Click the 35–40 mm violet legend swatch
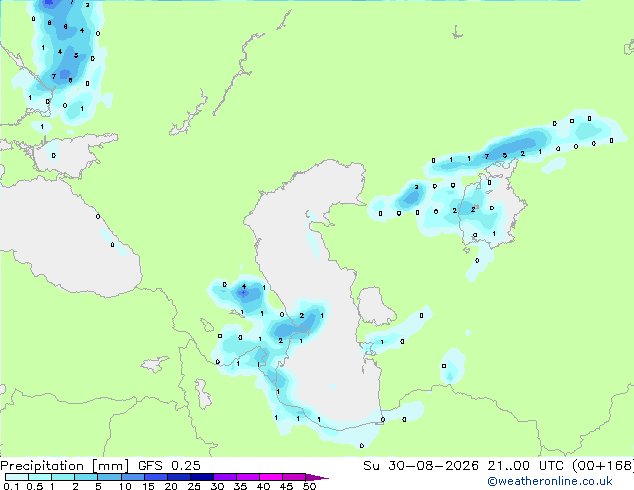 point(247,477)
